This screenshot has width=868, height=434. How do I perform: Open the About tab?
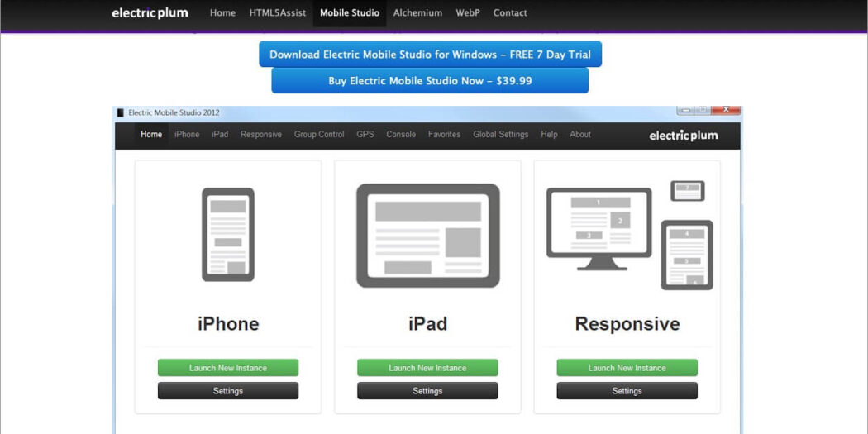pos(580,135)
